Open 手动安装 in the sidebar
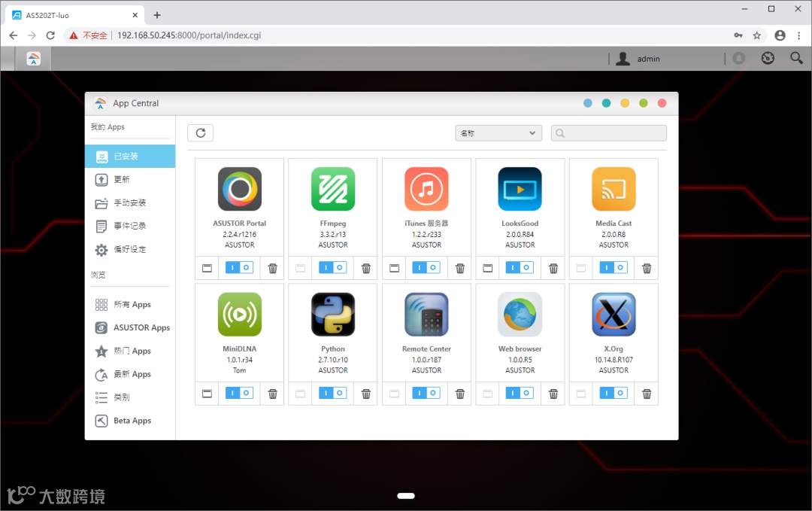Screen dimensions: 812x511 click(130, 202)
